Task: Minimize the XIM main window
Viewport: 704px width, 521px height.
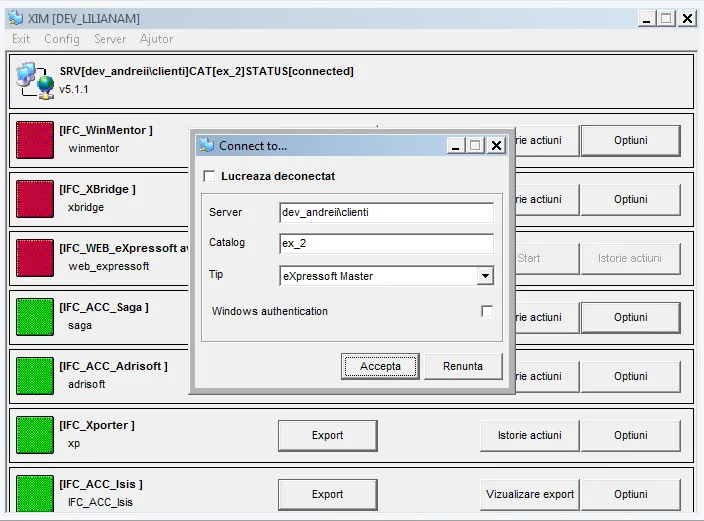Action: click(x=647, y=18)
